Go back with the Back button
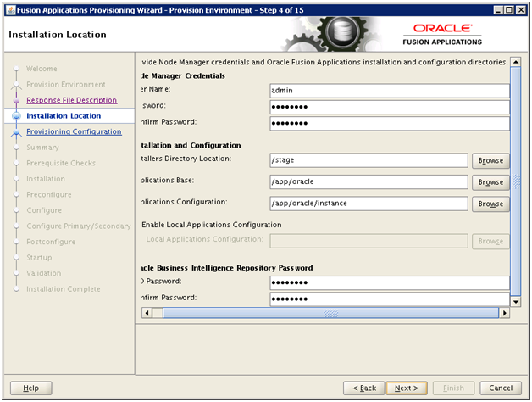This screenshot has height=402, width=532. coord(364,388)
